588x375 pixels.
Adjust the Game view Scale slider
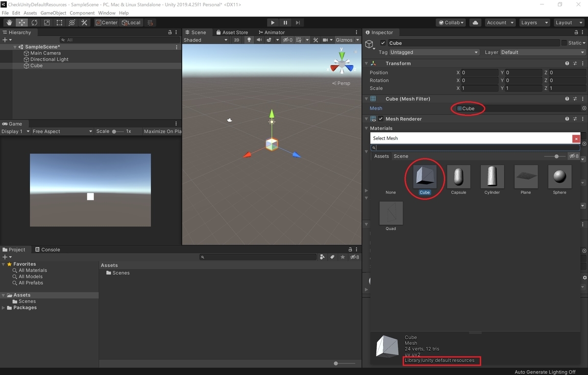pos(114,131)
